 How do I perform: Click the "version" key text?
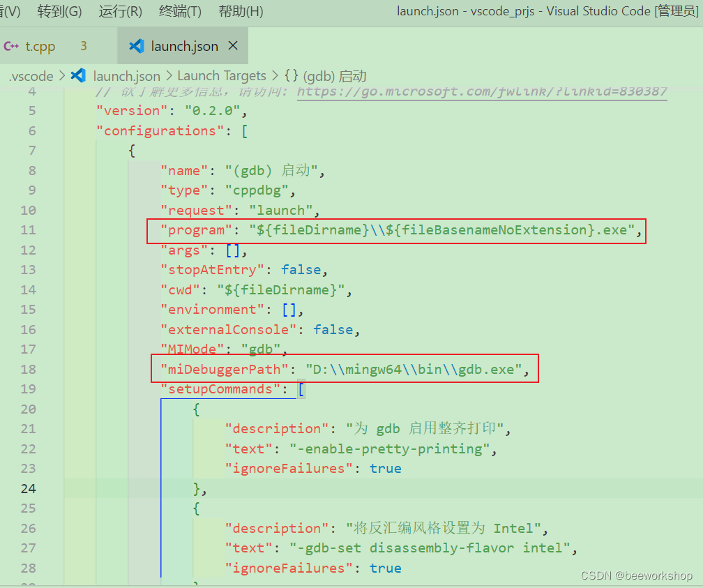(x=132, y=111)
